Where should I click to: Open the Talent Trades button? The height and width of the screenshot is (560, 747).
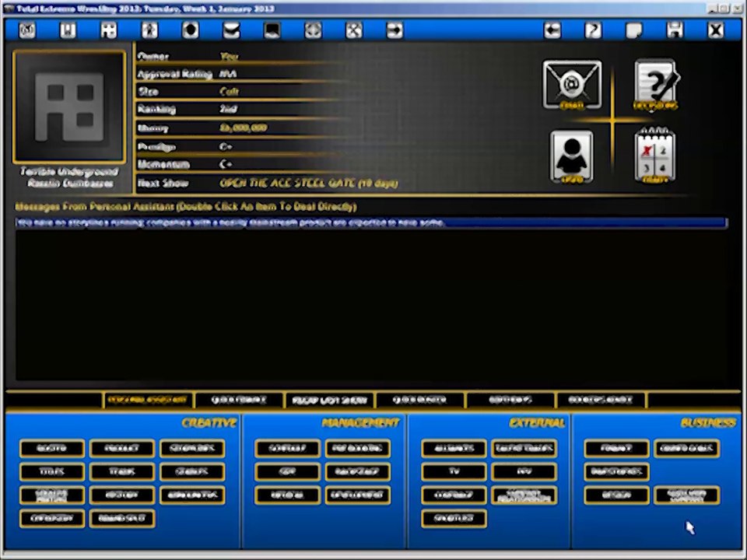click(524, 448)
